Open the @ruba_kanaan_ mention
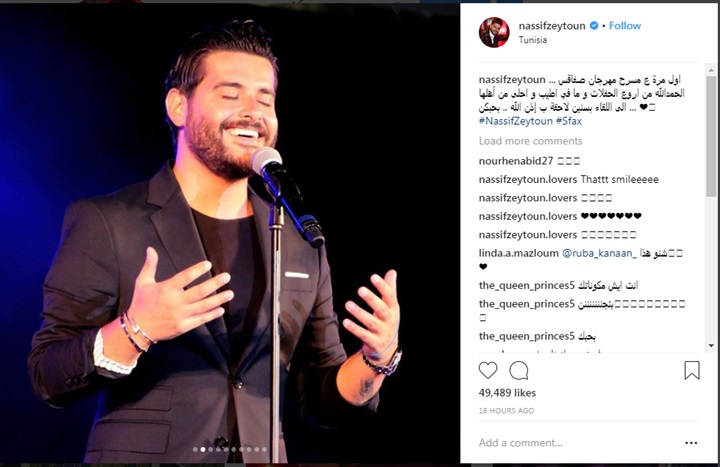The image size is (720, 467). (x=599, y=253)
